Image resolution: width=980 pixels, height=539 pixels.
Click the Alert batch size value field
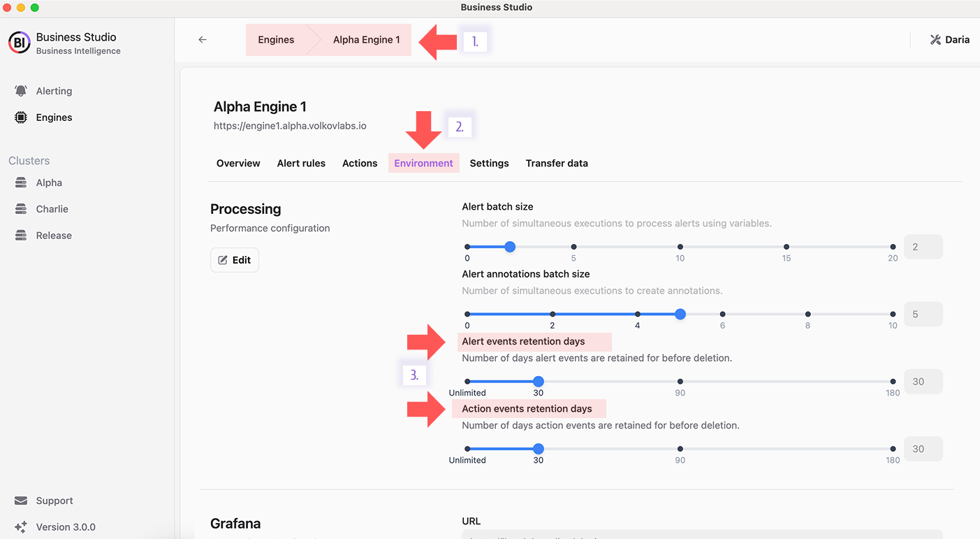(x=923, y=247)
